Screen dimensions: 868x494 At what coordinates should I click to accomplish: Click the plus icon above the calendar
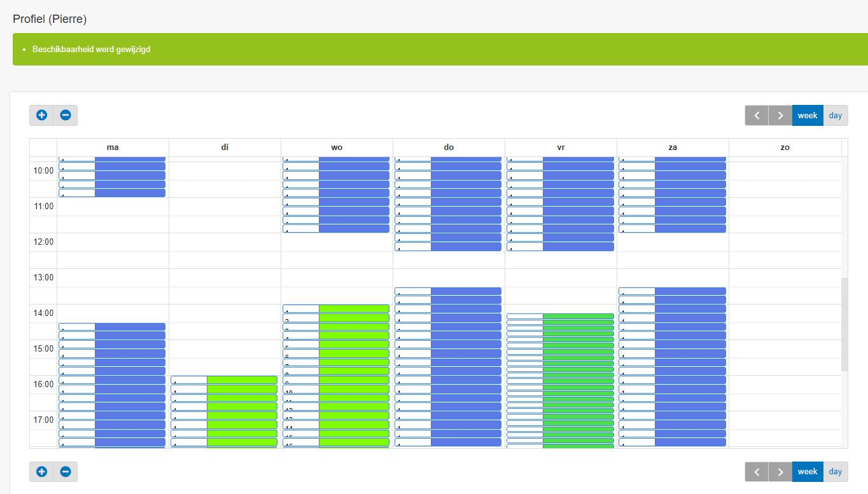42,115
